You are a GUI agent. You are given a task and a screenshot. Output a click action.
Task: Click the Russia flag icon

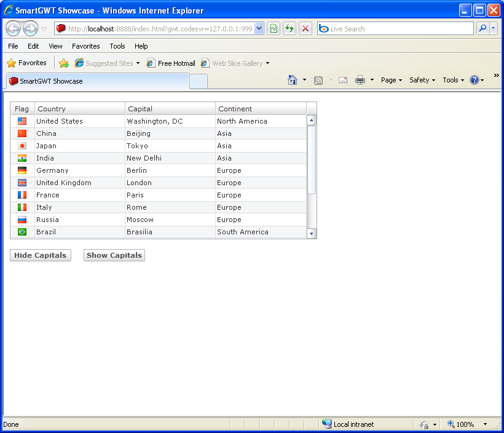(22, 220)
